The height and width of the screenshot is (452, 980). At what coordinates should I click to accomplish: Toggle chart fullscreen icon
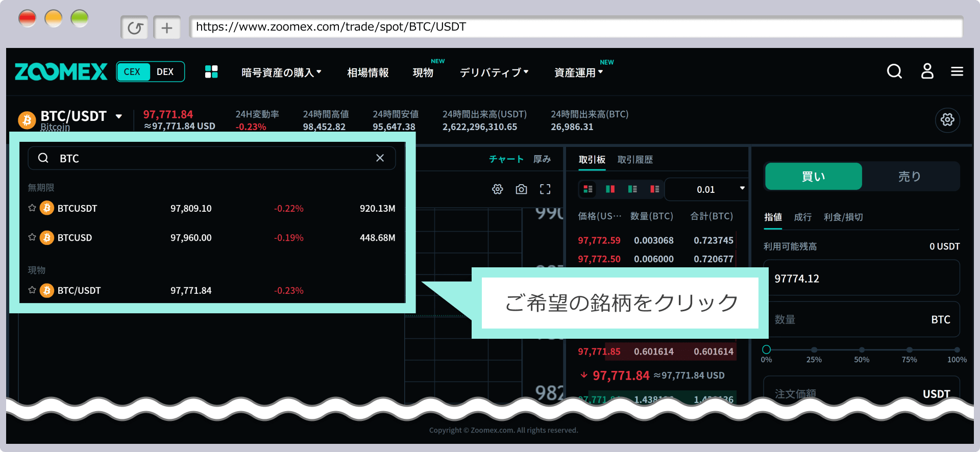[x=545, y=189]
